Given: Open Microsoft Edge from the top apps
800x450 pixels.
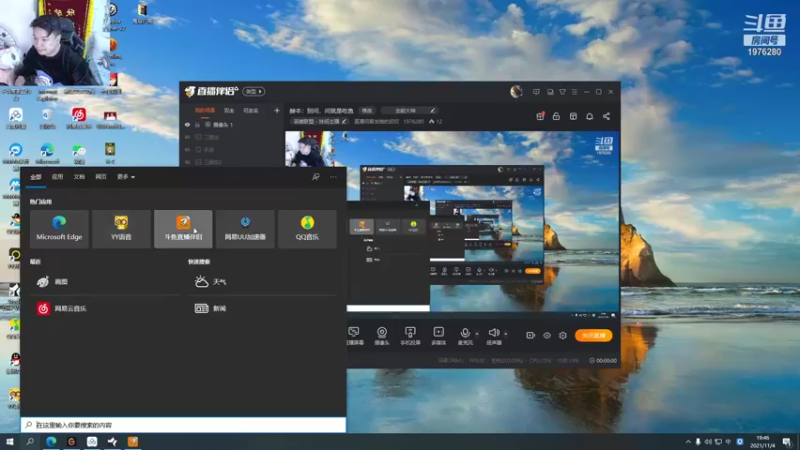Looking at the screenshot, I should tap(59, 229).
